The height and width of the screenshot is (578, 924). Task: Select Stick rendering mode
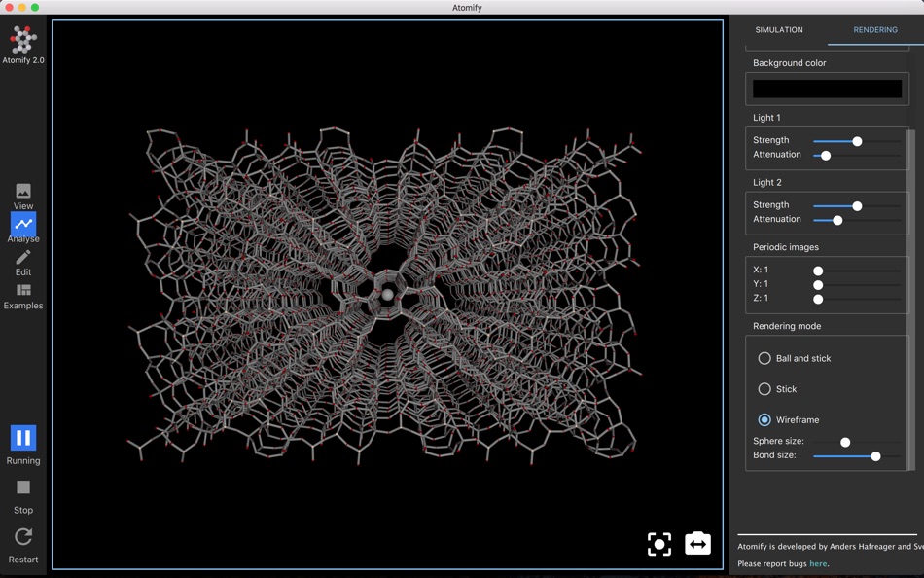click(764, 388)
